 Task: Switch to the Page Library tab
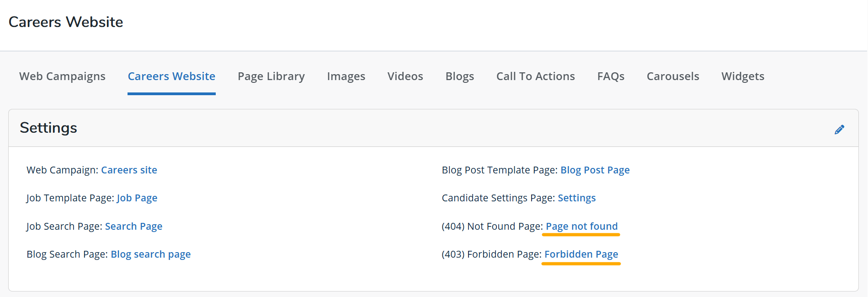[271, 76]
